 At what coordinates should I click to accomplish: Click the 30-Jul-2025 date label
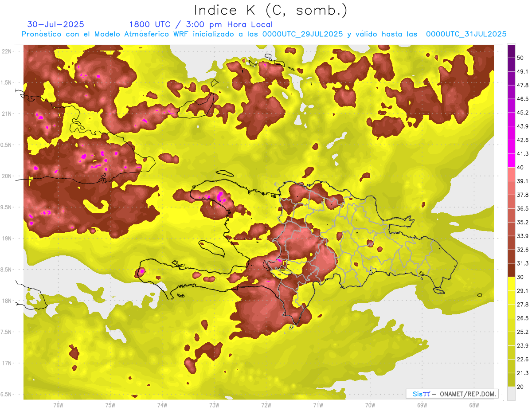point(55,24)
